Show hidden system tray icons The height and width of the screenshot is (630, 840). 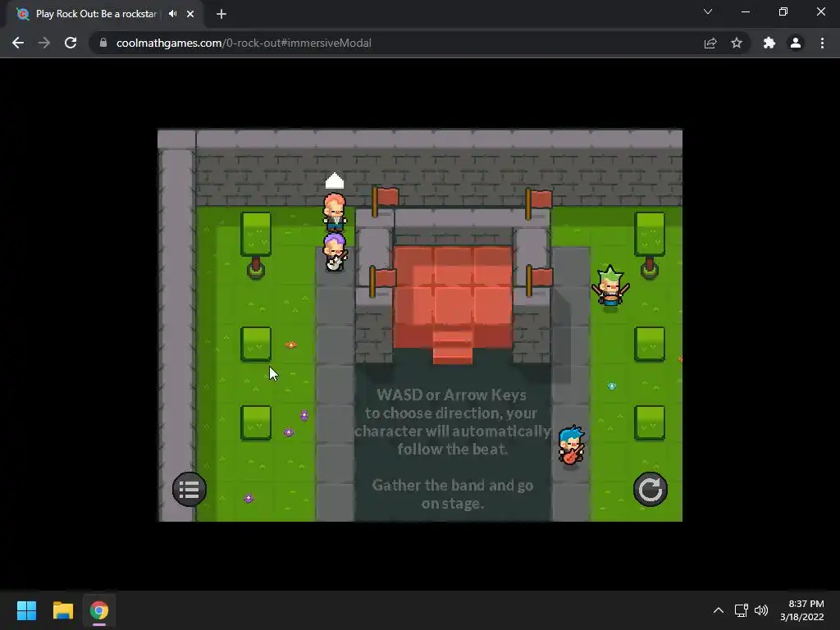(x=719, y=610)
